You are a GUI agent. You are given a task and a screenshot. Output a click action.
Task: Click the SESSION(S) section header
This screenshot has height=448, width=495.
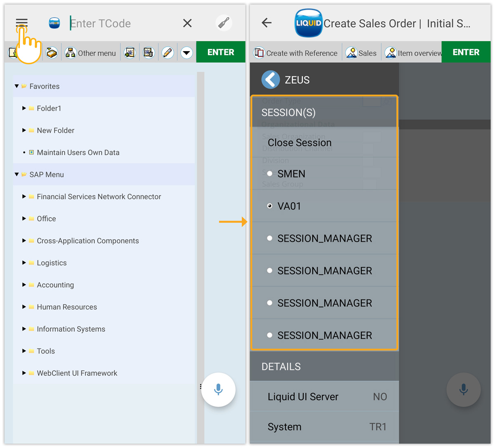point(324,112)
